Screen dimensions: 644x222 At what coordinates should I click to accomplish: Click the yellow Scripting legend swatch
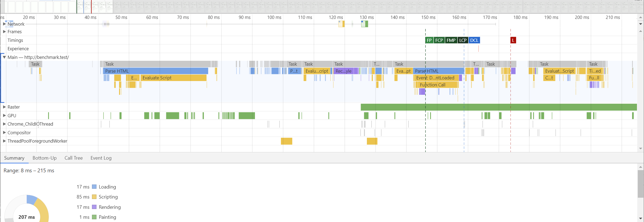pyautogui.click(x=94, y=197)
